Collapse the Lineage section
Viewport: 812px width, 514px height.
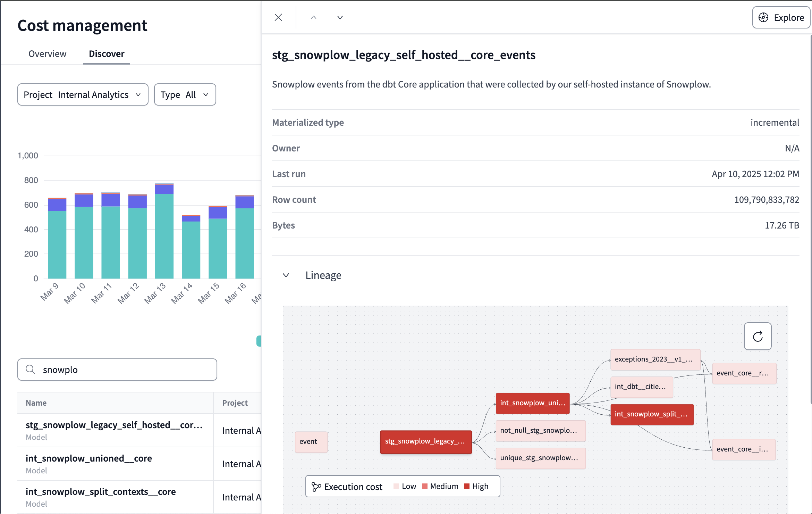pos(286,275)
